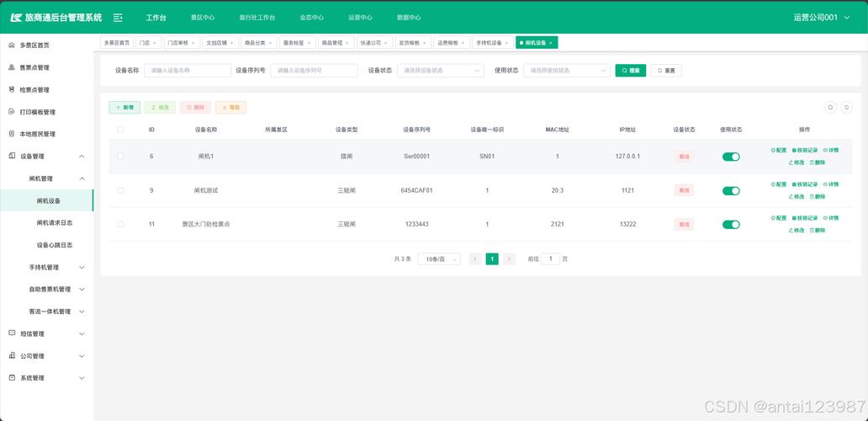Click 修改 in the 景区大门处检票点 row
Image resolution: width=868 pixels, height=421 pixels.
[x=796, y=231]
